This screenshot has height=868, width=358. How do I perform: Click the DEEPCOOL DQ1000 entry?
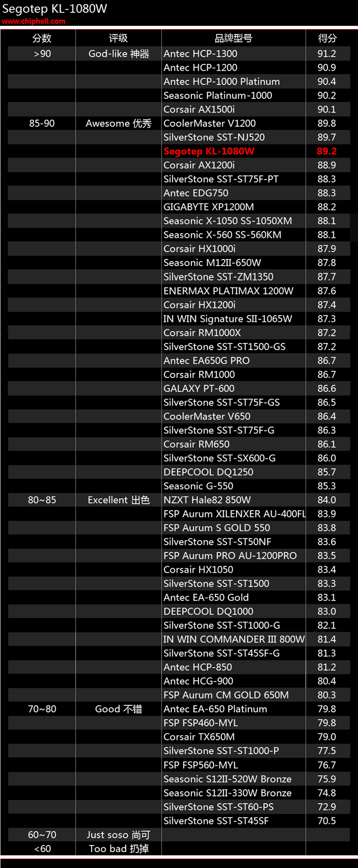click(x=208, y=612)
